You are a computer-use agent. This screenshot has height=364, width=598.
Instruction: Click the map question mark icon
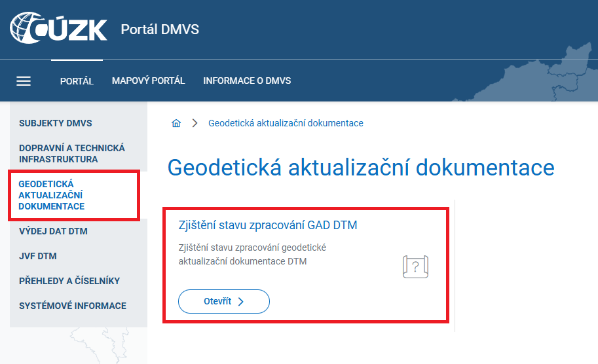pos(415,266)
